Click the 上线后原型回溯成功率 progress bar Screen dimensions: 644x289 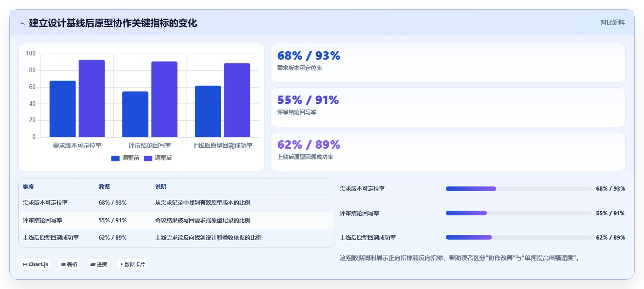[x=519, y=237]
